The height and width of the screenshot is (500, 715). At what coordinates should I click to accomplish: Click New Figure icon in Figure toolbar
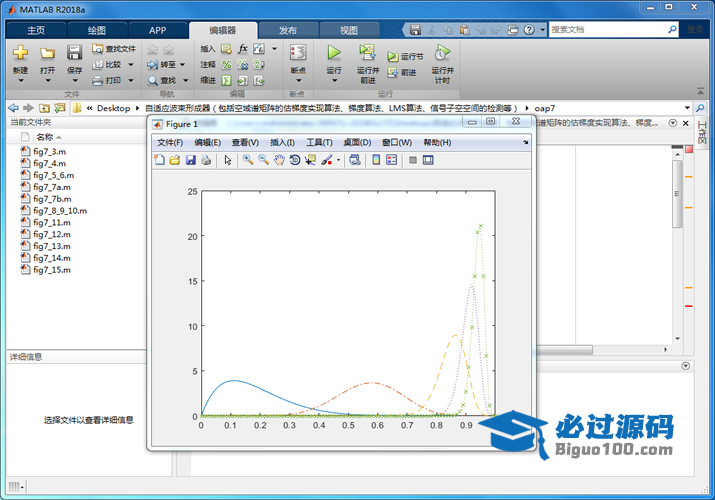pyautogui.click(x=160, y=160)
